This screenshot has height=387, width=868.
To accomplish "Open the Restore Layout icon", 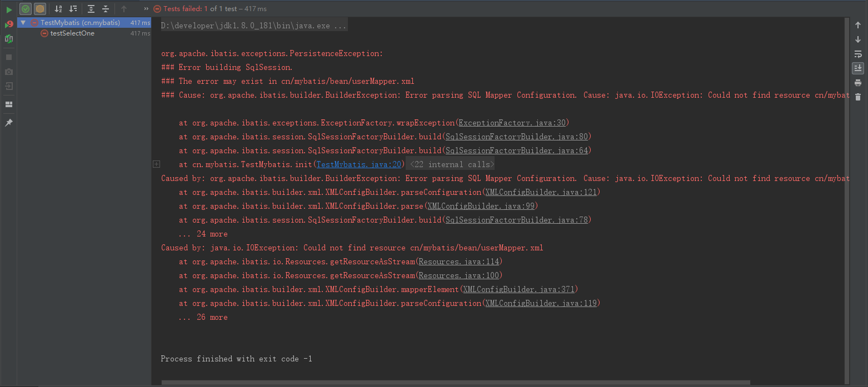I will tap(9, 104).
